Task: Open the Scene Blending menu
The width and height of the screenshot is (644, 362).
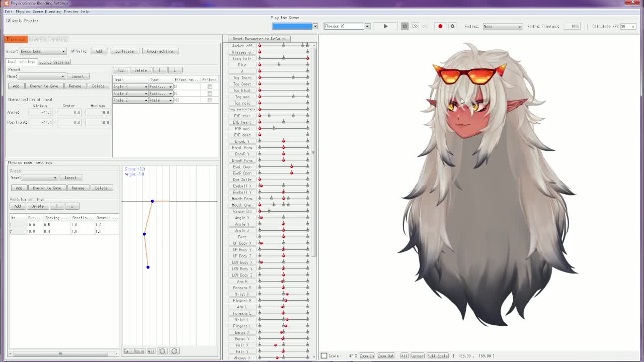Action: pyautogui.click(x=46, y=12)
